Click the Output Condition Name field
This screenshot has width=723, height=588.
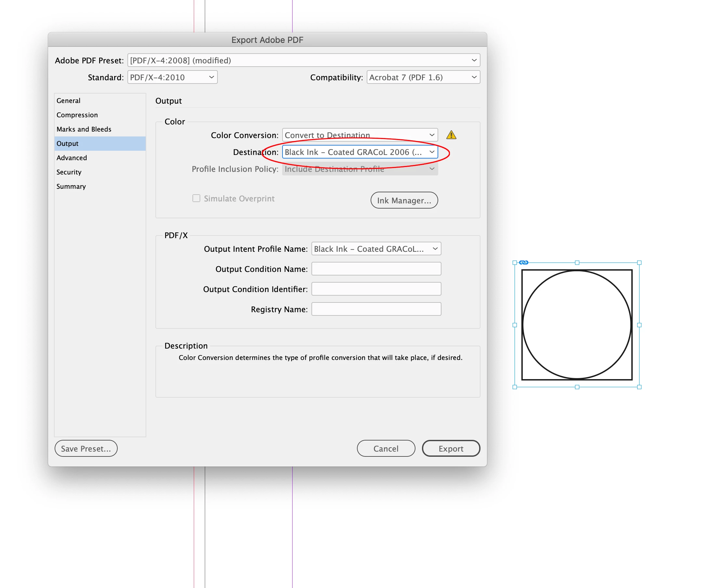pos(376,269)
